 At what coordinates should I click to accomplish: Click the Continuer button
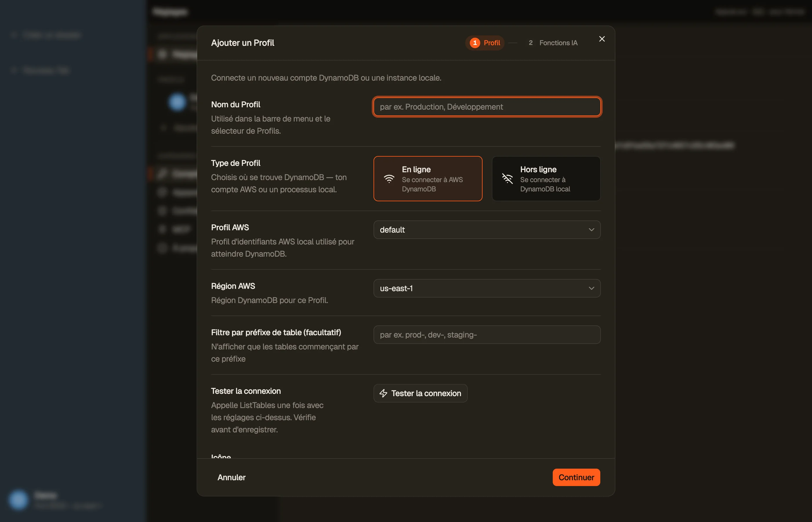576,477
